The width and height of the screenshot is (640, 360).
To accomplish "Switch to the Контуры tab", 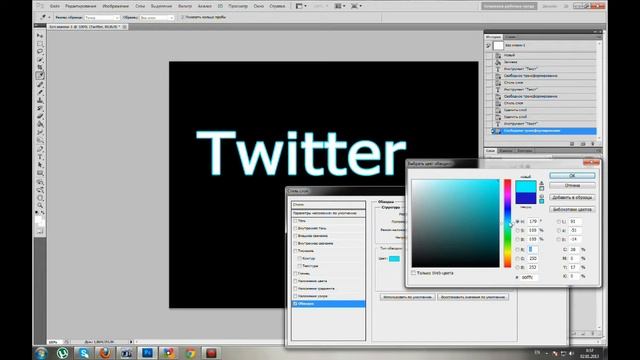I will [x=524, y=151].
